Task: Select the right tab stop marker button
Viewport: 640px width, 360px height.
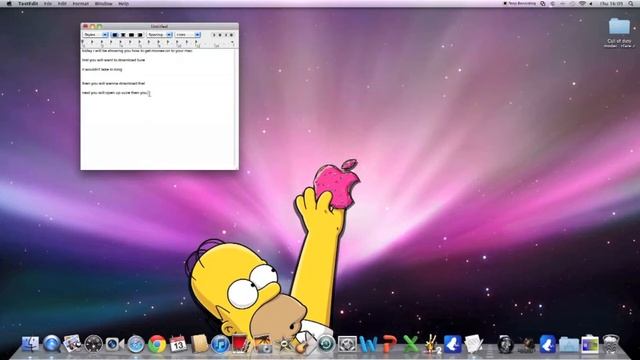Action: [226, 35]
